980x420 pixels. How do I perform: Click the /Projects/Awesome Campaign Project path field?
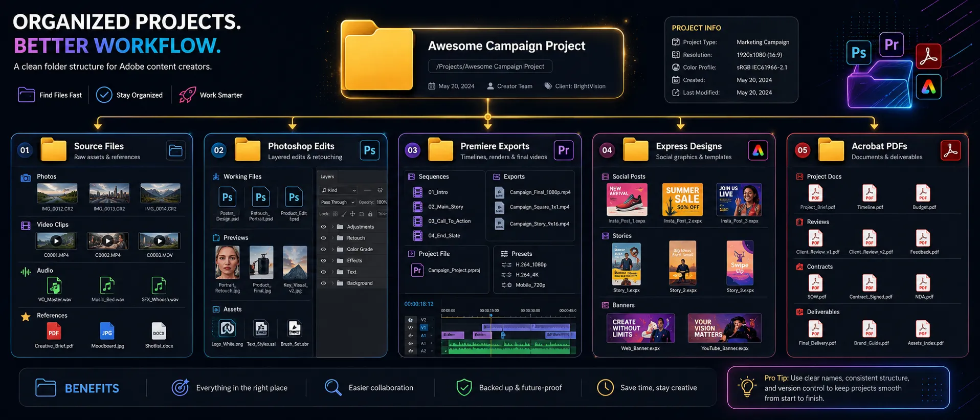click(490, 67)
